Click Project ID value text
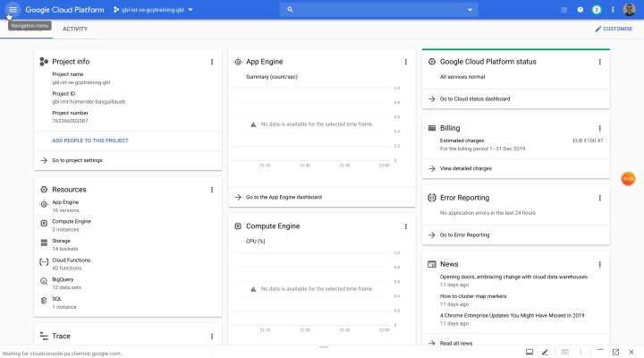 [x=89, y=101]
